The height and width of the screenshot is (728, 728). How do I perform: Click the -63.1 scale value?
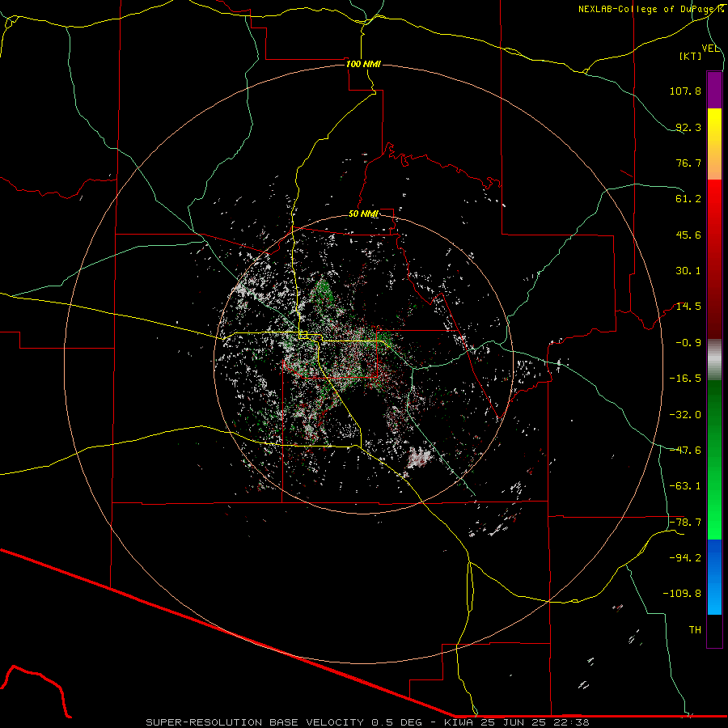tap(685, 486)
